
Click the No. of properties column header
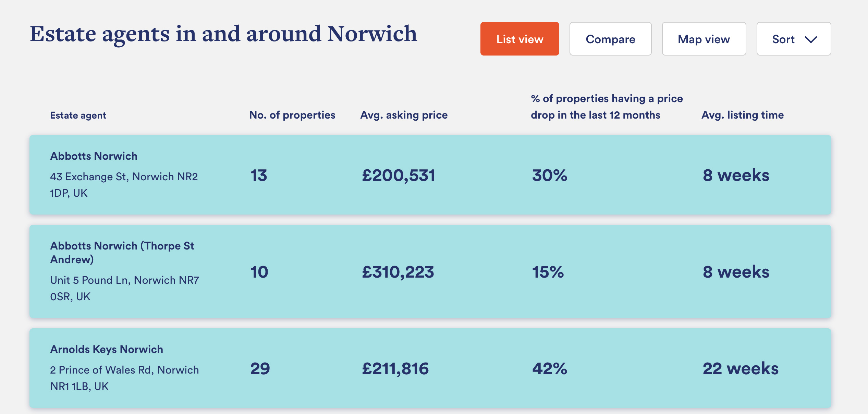click(292, 115)
